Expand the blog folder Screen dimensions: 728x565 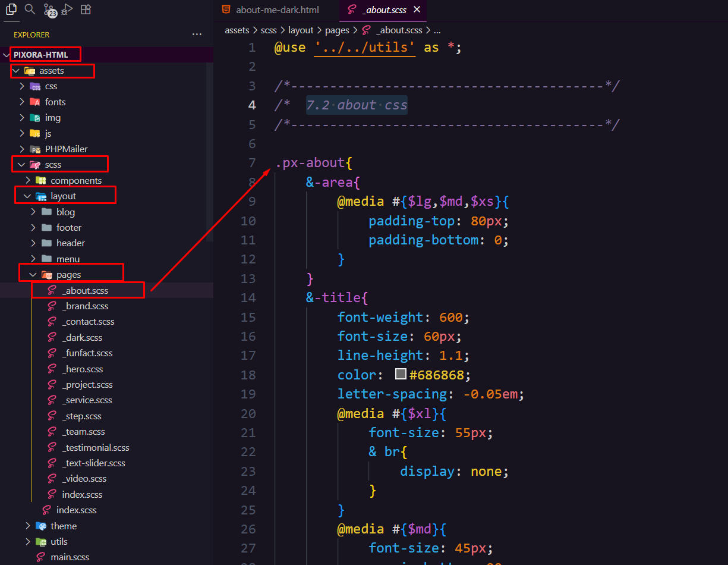point(33,212)
